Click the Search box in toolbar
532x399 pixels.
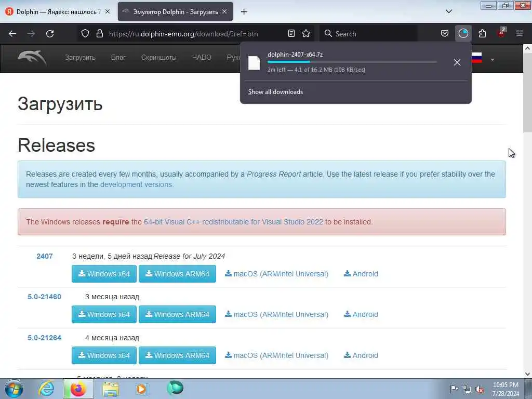pos(369,34)
